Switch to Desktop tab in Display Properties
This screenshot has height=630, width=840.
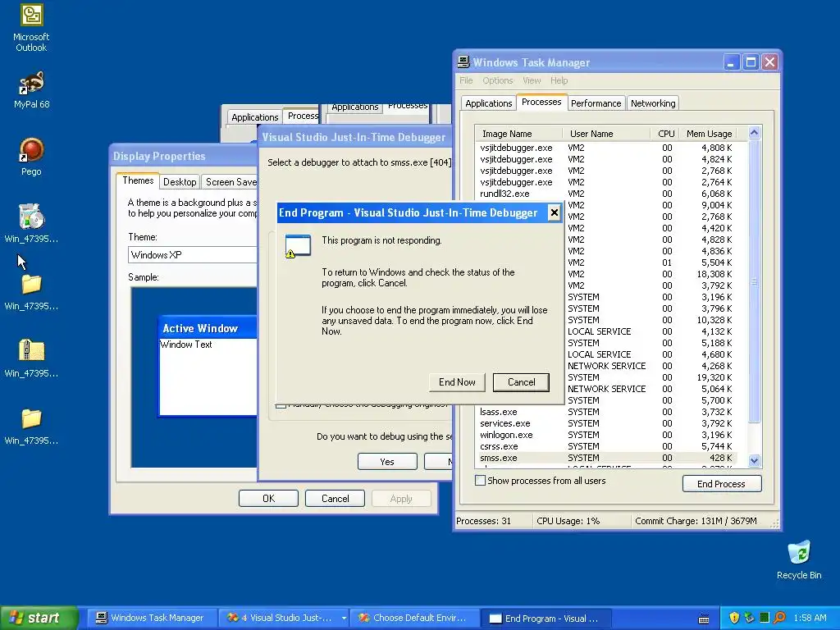click(180, 182)
